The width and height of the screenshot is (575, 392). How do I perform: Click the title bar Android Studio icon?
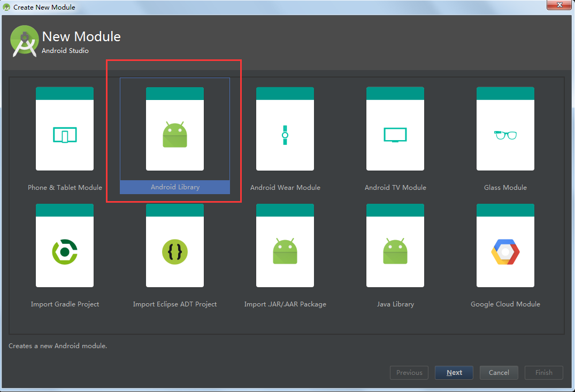[x=6, y=7]
